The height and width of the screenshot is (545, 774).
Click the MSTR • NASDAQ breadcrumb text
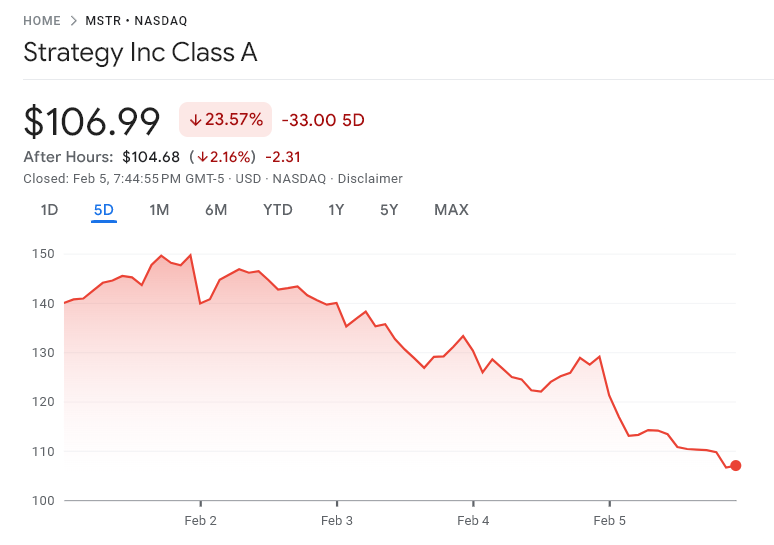(138, 20)
